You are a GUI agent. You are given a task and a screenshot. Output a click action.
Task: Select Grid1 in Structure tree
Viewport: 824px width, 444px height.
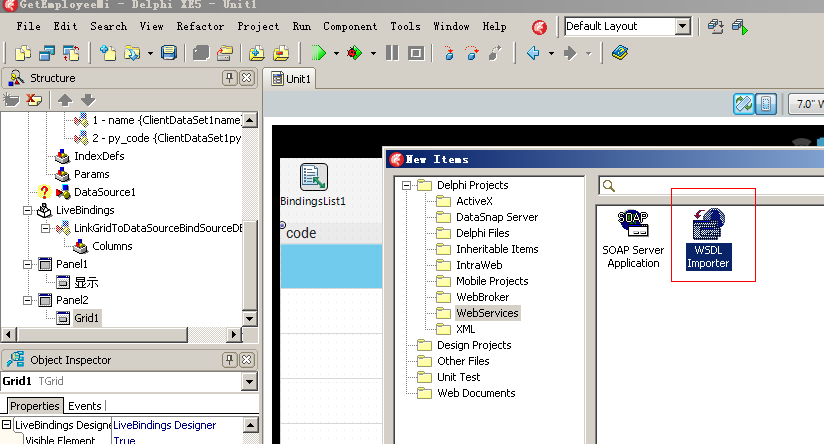(86, 318)
